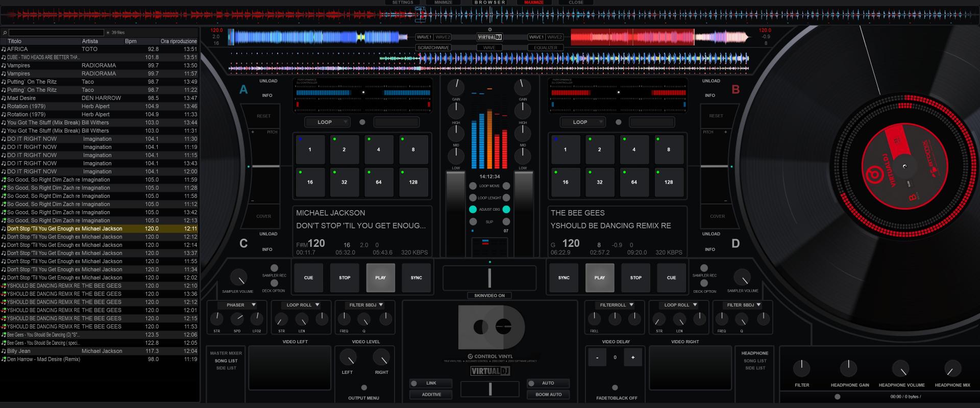Image resolution: width=980 pixels, height=408 pixels.
Task: Turn the Video Level LEFT knob
Action: pos(348,358)
